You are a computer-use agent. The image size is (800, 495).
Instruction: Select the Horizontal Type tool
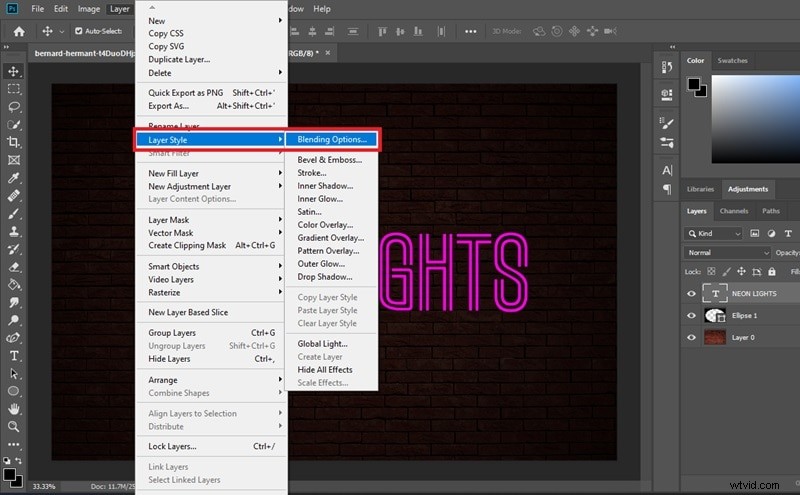coord(14,356)
